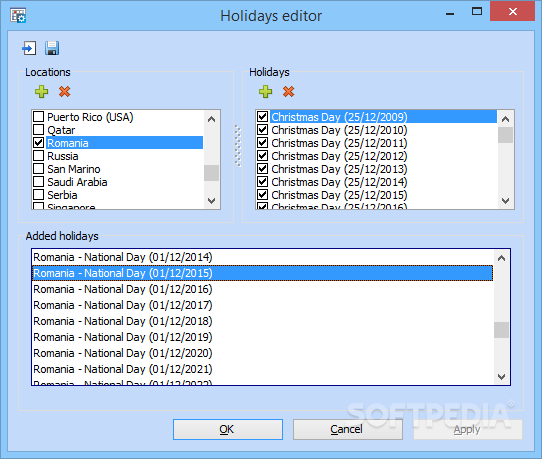This screenshot has width=542, height=459.
Task: Remove holiday with the red X icon
Action: pos(289,92)
